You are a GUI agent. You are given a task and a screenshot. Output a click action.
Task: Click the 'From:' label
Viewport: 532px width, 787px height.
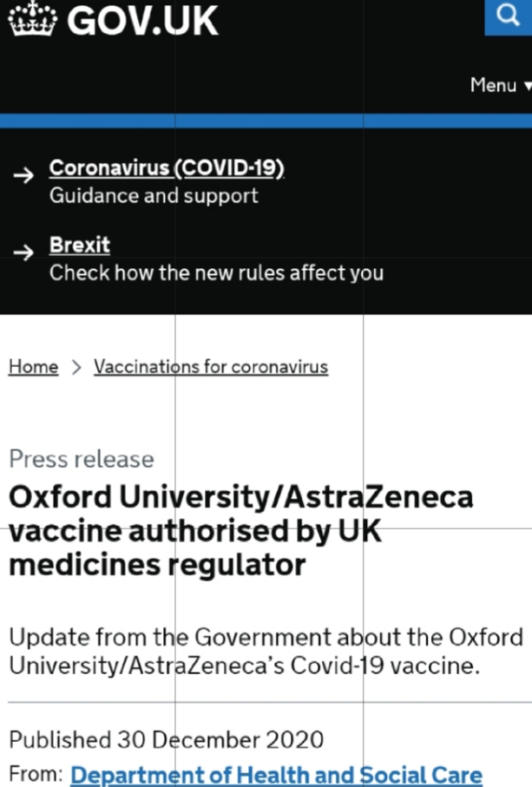point(36,775)
